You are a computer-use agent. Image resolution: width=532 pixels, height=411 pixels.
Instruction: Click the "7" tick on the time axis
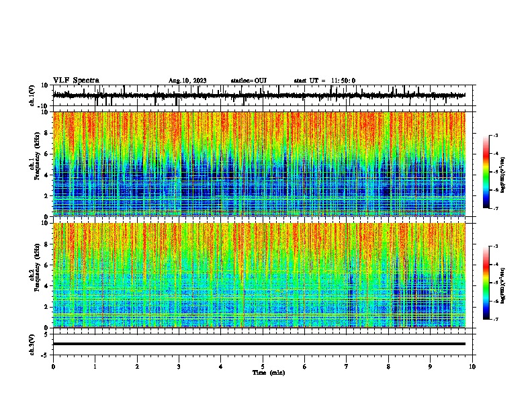pos(347,367)
